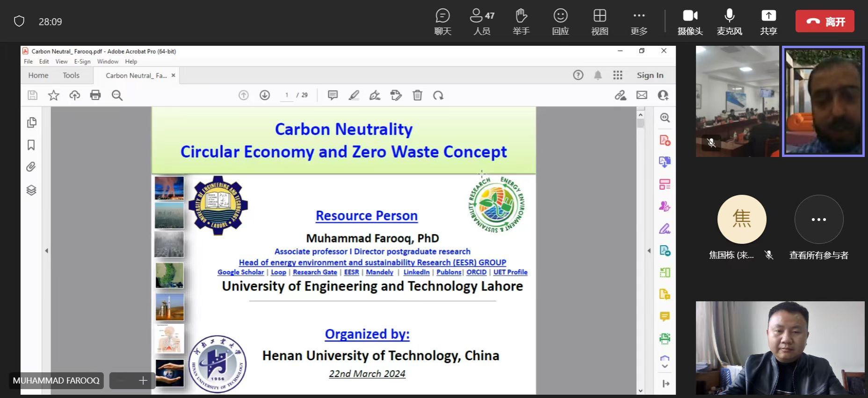Switch to the Tools tab in Acrobat
The height and width of the screenshot is (398, 868).
71,75
